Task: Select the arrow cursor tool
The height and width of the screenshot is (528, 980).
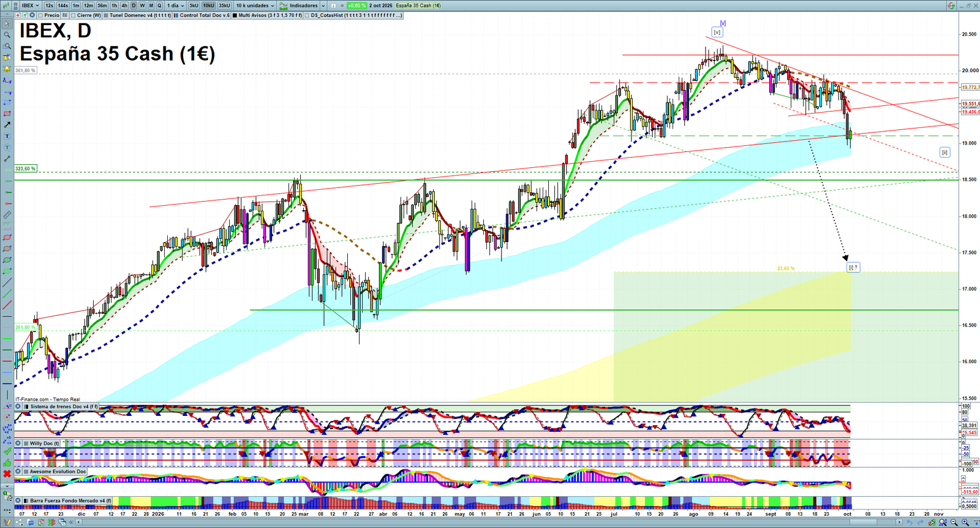Action: tap(7, 24)
